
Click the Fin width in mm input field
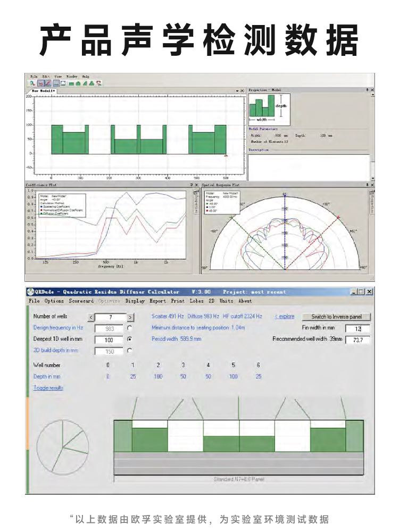pyautogui.click(x=358, y=328)
